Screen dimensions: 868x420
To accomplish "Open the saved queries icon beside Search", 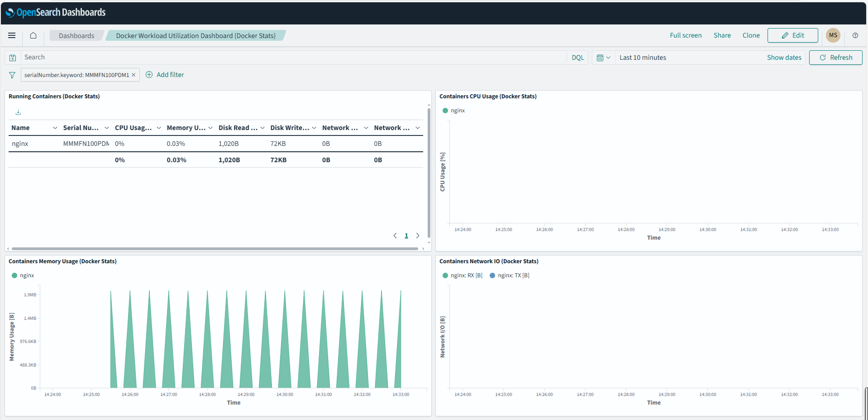I will pyautogui.click(x=12, y=57).
